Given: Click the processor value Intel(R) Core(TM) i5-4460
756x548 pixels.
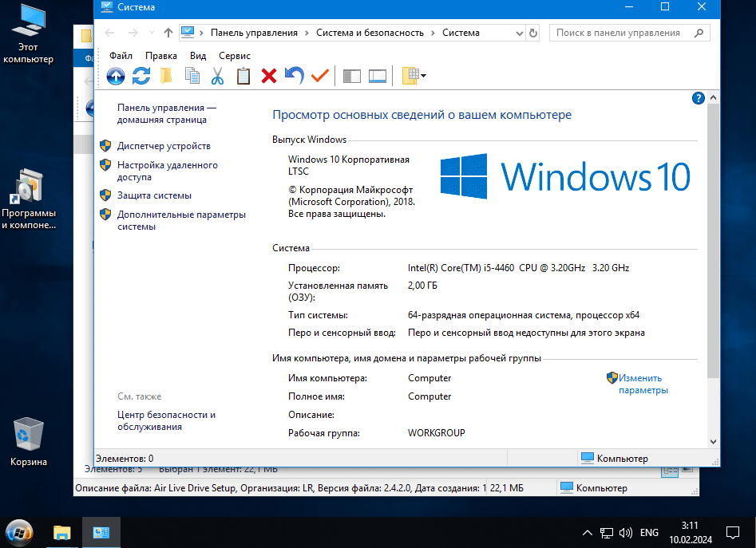Looking at the screenshot, I should tap(518, 268).
